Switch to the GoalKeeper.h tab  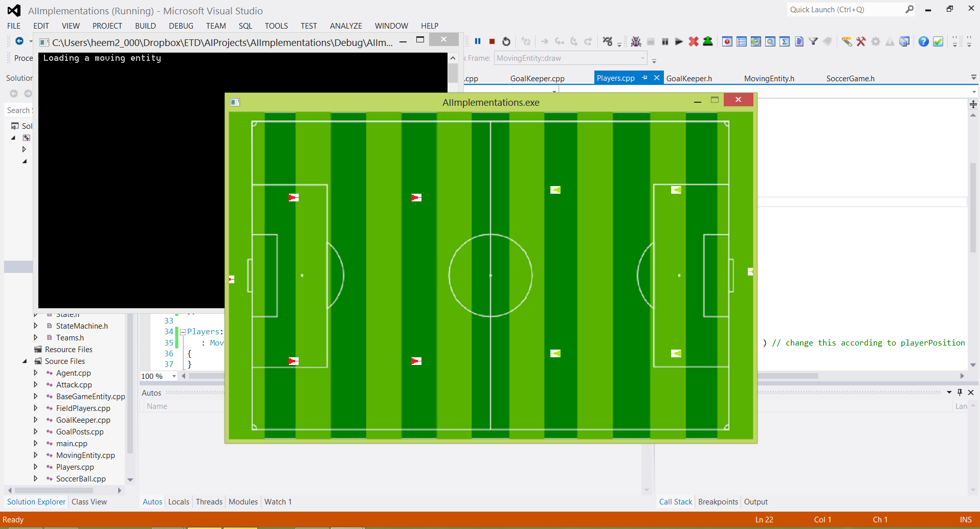click(689, 78)
